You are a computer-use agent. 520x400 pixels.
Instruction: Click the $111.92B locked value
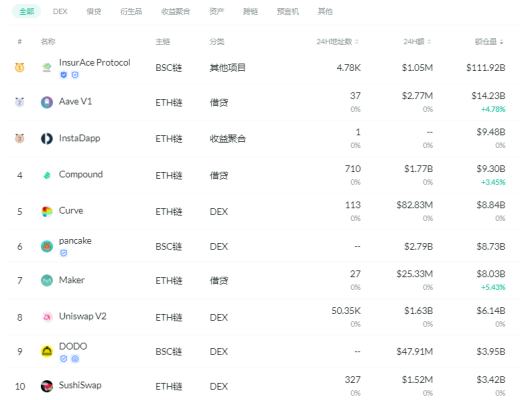tap(486, 68)
